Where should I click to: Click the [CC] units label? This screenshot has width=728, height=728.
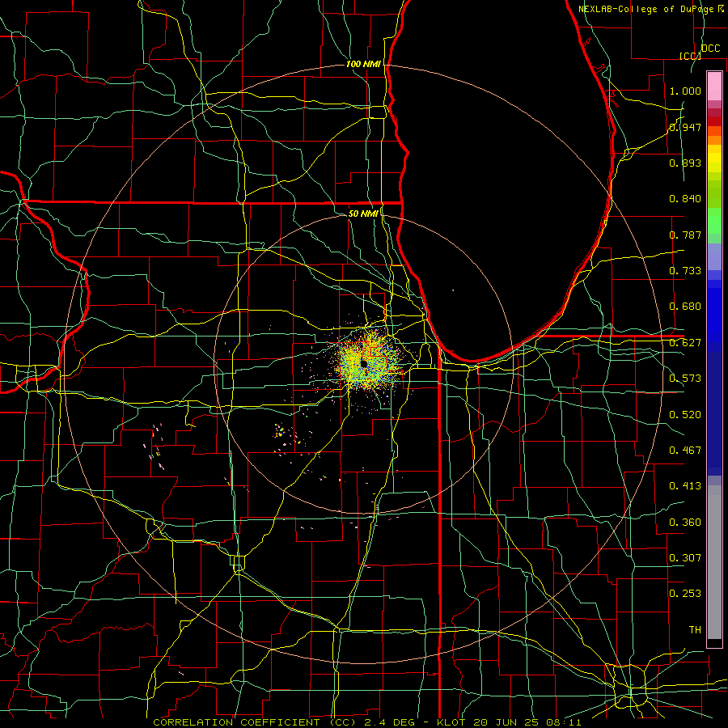coord(690,56)
